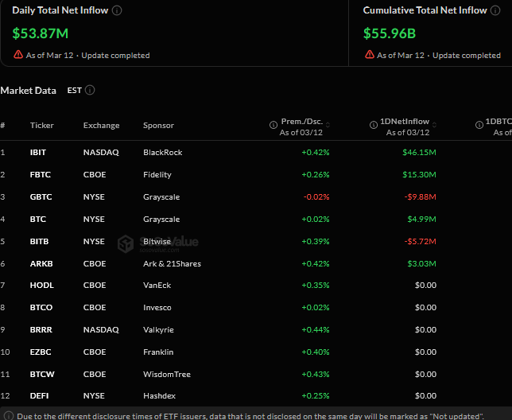Click the Hashdex sponsor name
The height and width of the screenshot is (420, 512).
point(159,396)
